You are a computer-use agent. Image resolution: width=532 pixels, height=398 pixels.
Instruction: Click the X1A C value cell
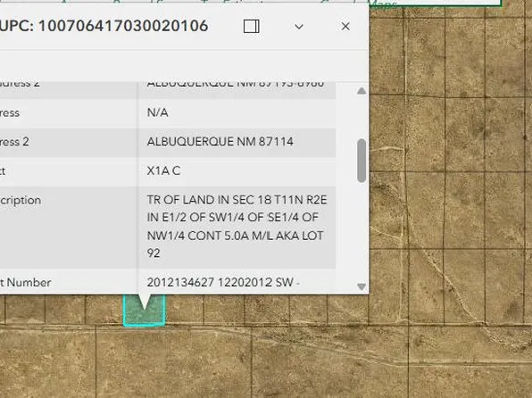click(237, 171)
